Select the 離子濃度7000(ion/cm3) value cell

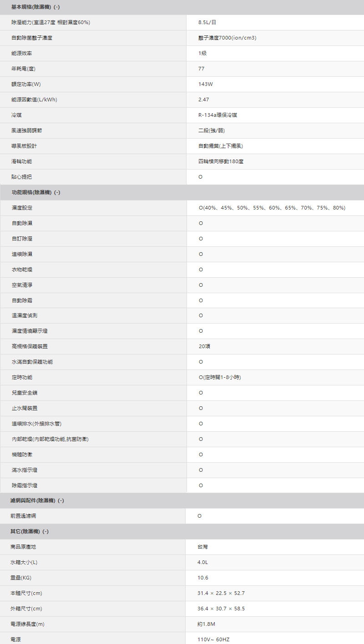click(x=227, y=38)
